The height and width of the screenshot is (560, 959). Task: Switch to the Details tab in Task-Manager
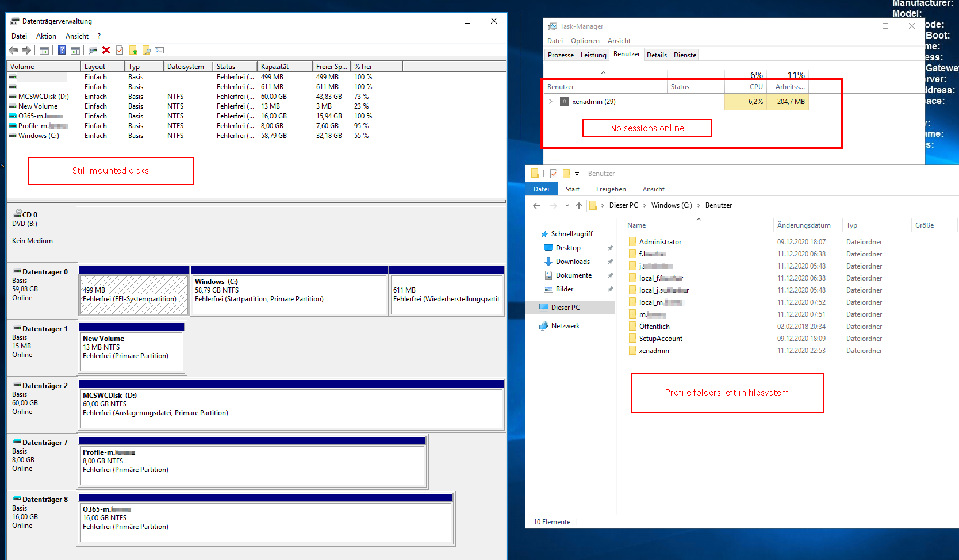[x=657, y=55]
